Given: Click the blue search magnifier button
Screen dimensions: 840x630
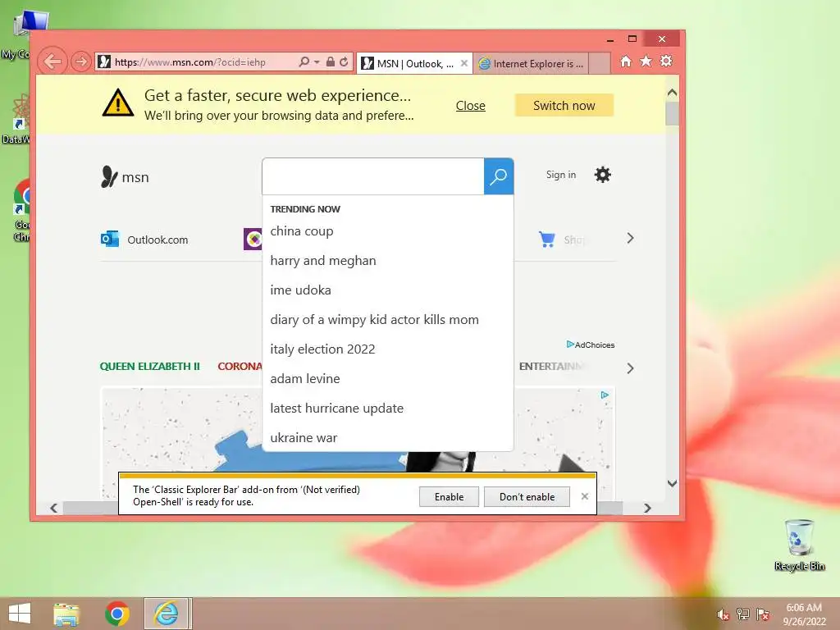Looking at the screenshot, I should pos(499,176).
